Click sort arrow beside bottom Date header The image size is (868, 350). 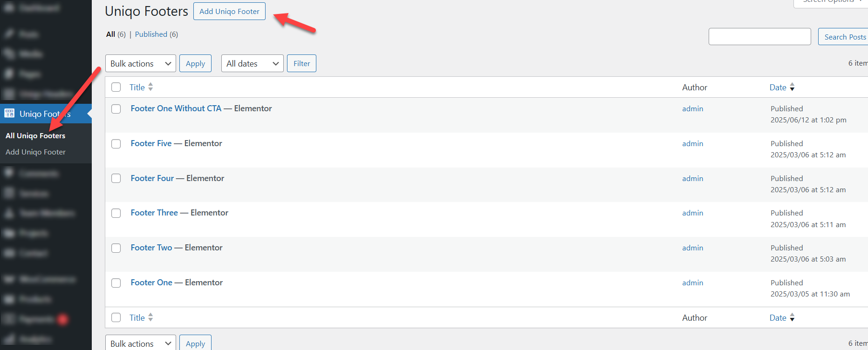tap(792, 318)
